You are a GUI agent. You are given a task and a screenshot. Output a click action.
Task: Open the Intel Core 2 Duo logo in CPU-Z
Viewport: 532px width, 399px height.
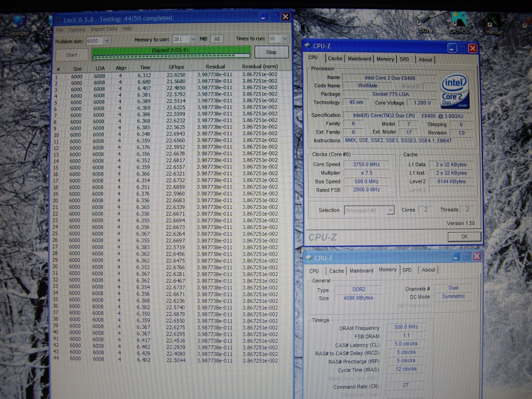coord(455,91)
